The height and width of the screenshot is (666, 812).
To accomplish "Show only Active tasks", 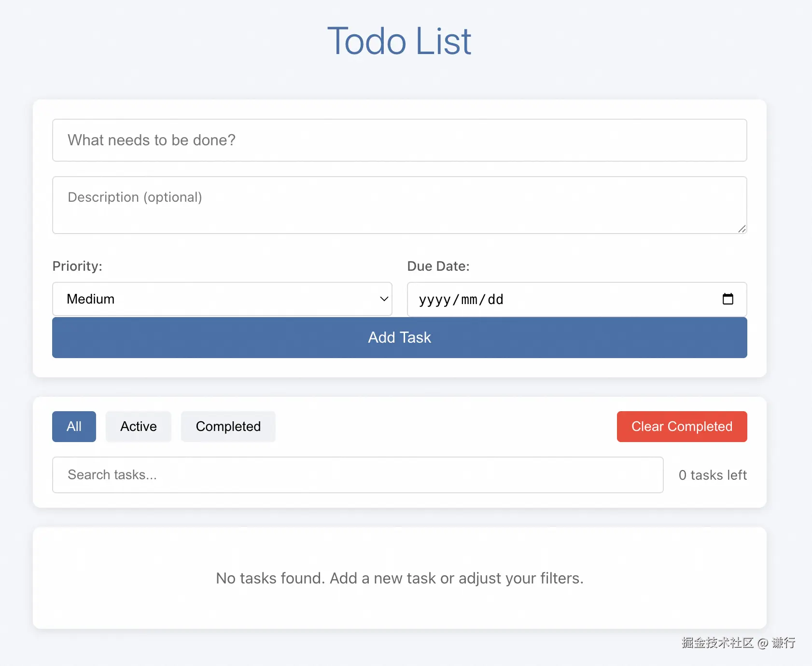I will coord(139,427).
